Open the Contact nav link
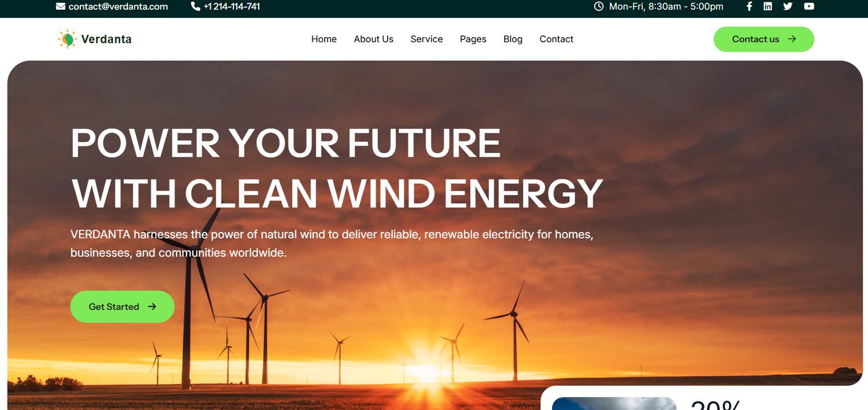Screen dimensions: 868x410 coord(557,39)
